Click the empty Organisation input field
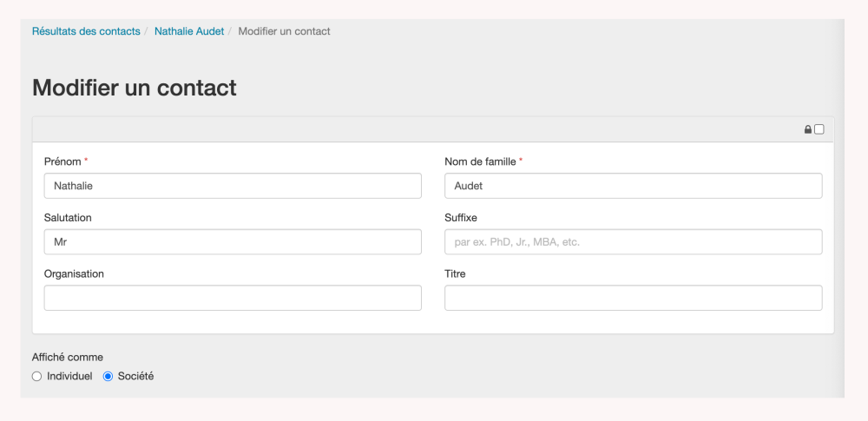This screenshot has height=421, width=868. coord(233,298)
